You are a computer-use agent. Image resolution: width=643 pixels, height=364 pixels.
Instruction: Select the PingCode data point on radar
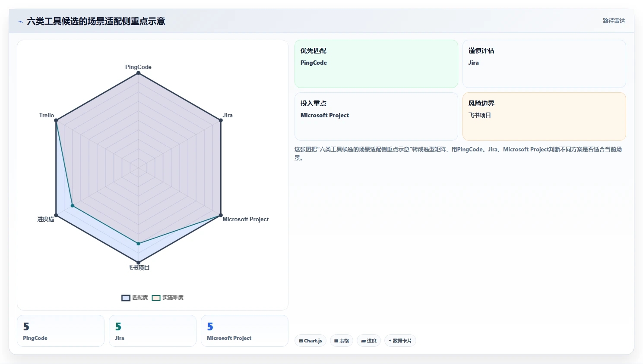coord(138,73)
